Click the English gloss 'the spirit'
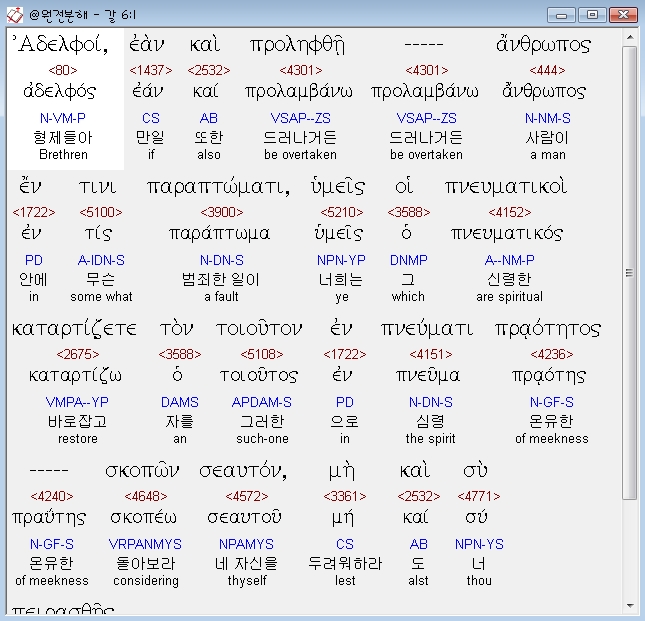 431,439
